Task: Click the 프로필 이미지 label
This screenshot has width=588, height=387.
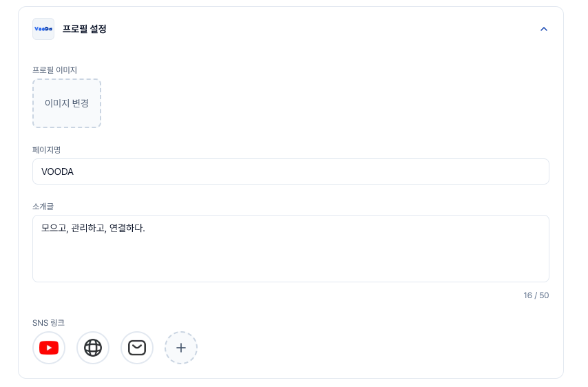Action: pyautogui.click(x=55, y=70)
